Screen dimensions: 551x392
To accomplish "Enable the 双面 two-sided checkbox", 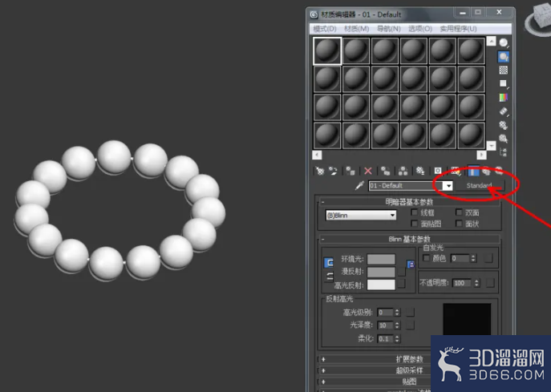I will coord(459,212).
